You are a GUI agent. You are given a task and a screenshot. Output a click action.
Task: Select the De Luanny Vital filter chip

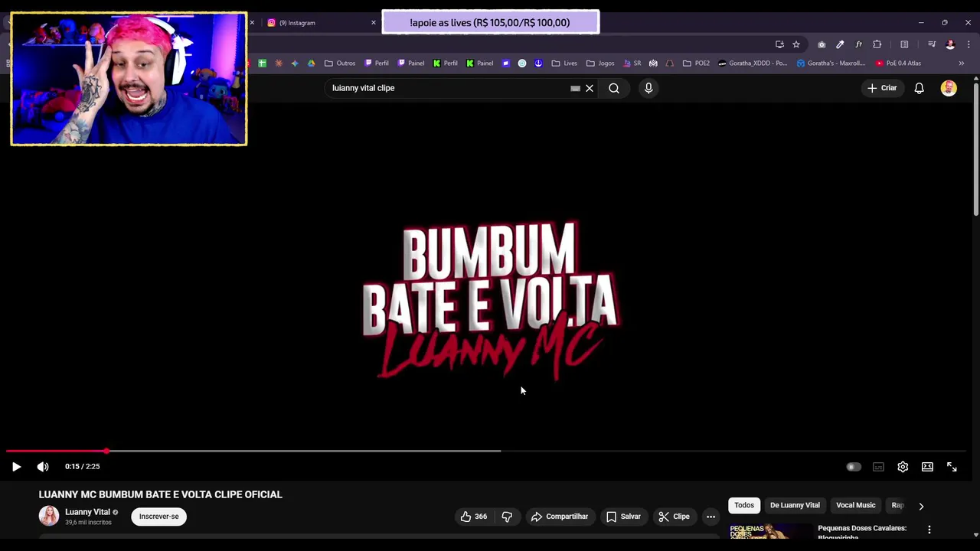795,505
